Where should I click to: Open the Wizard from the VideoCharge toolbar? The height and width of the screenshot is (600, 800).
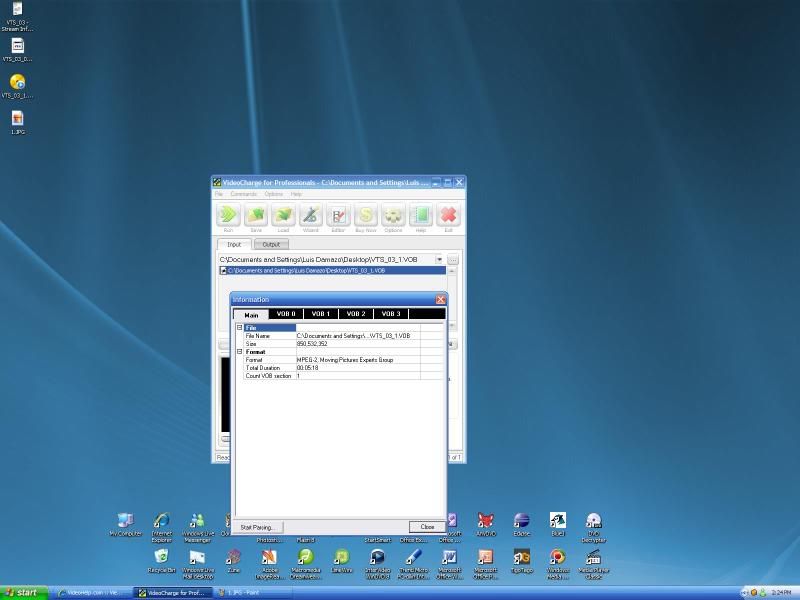311,215
